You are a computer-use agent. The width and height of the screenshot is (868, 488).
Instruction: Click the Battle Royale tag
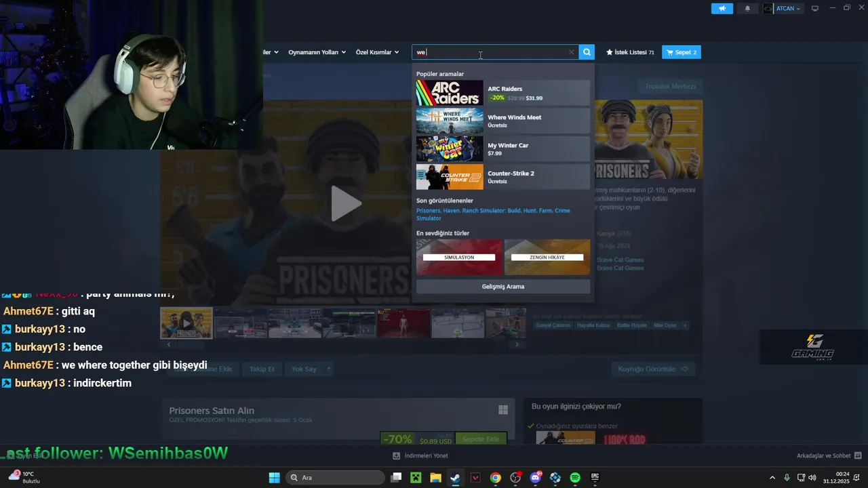tap(631, 325)
